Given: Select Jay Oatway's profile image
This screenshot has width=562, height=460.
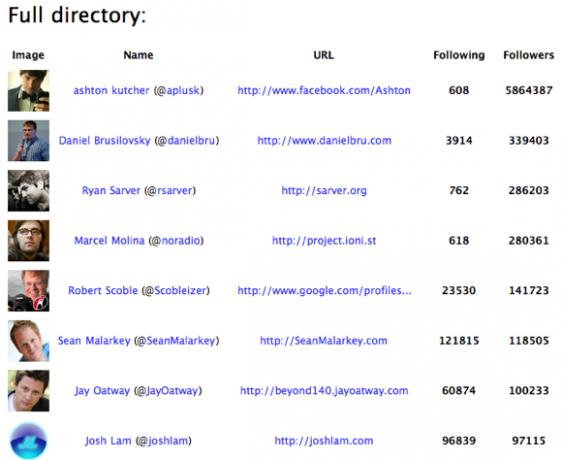Looking at the screenshot, I should 29,391.
